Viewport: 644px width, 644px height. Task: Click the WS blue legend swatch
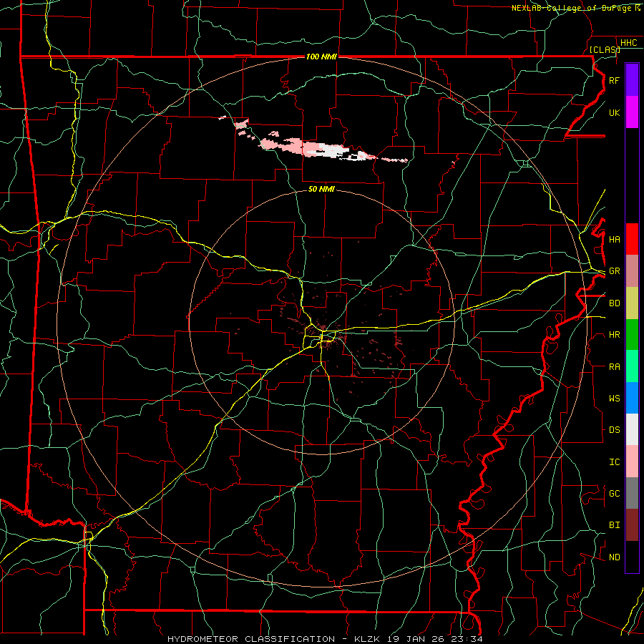[632, 398]
